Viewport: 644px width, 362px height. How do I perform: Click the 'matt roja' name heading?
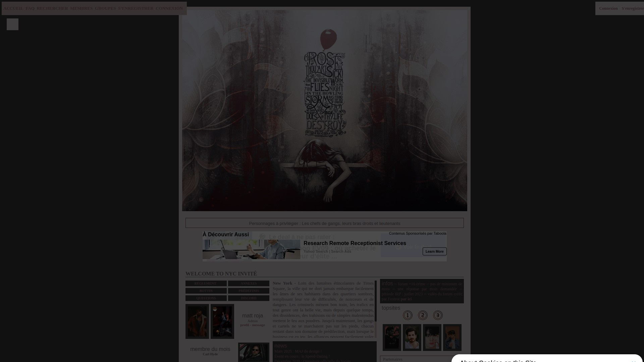click(253, 316)
